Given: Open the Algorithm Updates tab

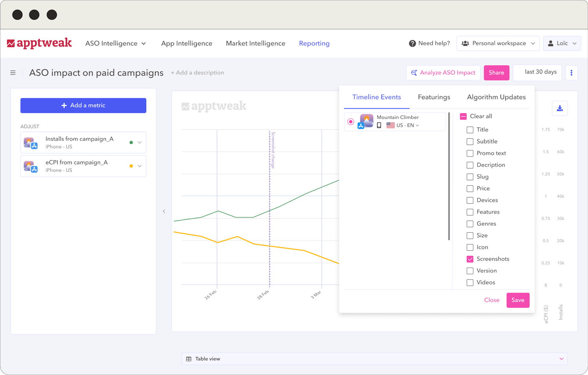Looking at the screenshot, I should (496, 97).
